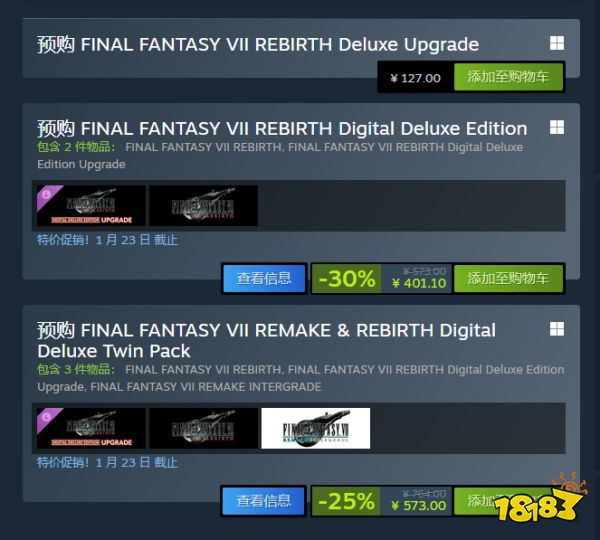
Task: Click Windows icon on Twin Pack listing
Action: coord(557,329)
